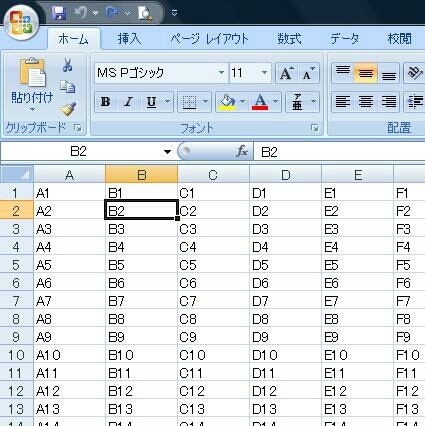Select column E header
Image resolution: width=425 pixels, height=426 pixels.
point(357,175)
